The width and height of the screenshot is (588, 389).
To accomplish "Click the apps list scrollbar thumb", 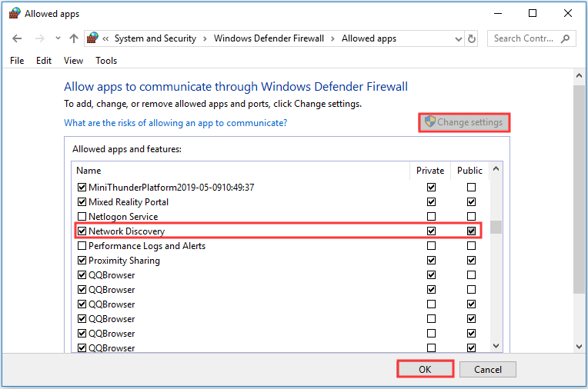I will click(496, 227).
